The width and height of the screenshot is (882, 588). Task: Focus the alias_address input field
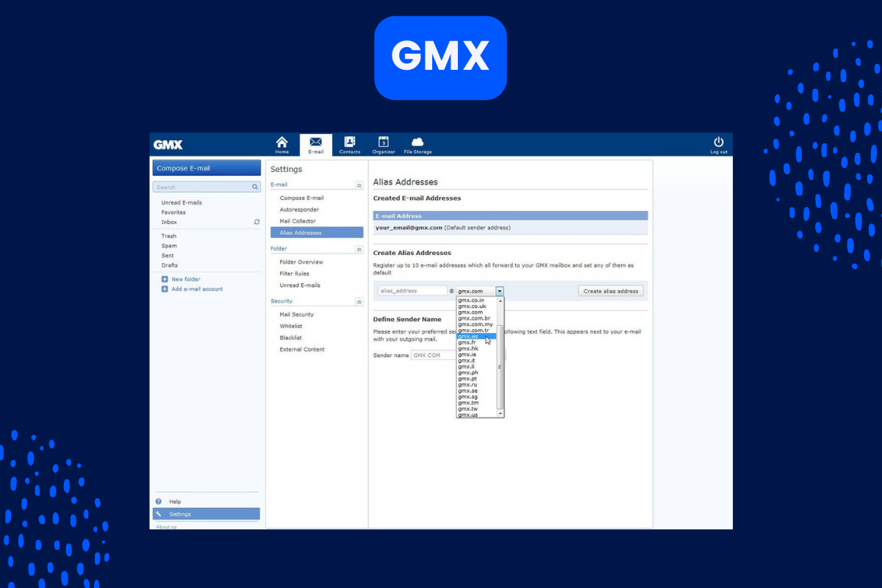412,291
